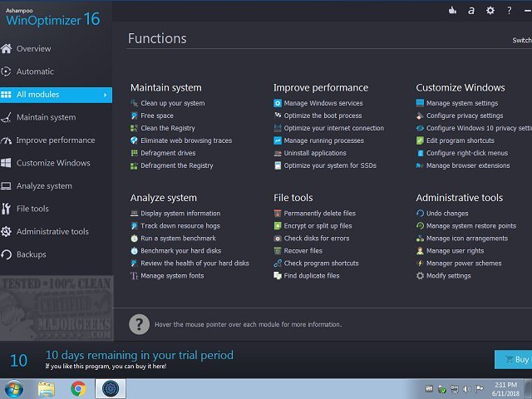Open Clean the Registry module
This screenshot has height=399, width=532.
pyautogui.click(x=168, y=128)
